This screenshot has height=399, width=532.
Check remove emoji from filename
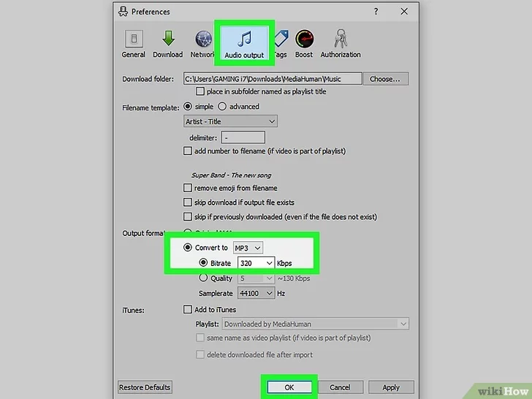[187, 188]
